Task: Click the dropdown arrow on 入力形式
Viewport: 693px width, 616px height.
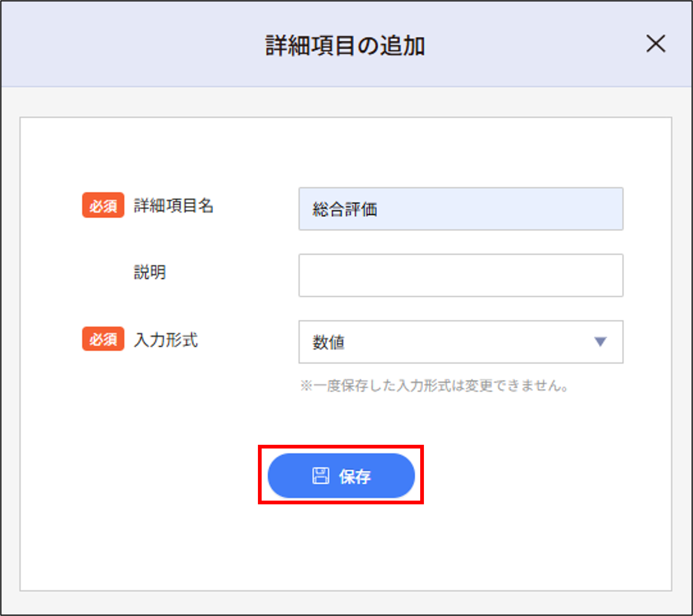Action: pos(601,342)
